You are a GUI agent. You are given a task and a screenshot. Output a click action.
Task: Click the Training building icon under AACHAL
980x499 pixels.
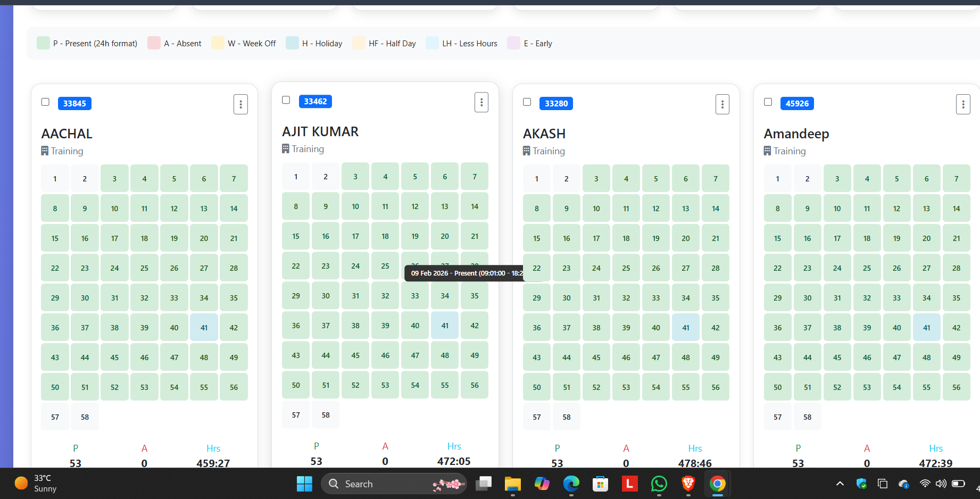tap(45, 151)
